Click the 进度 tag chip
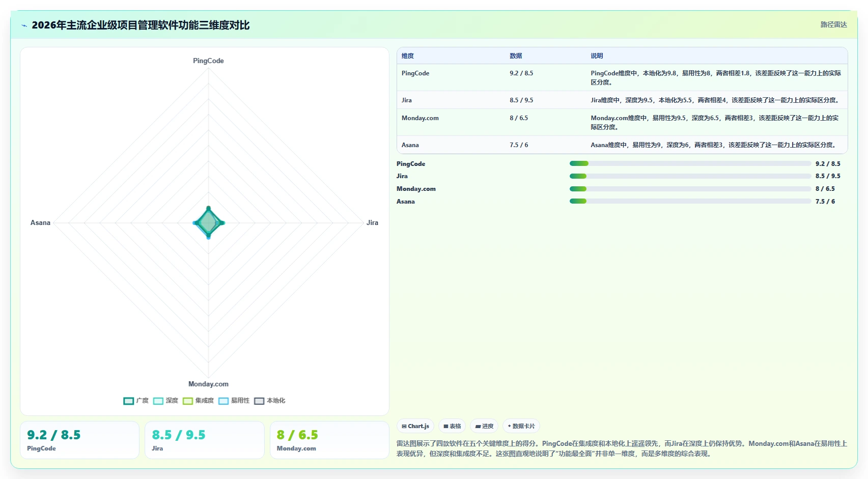This screenshot has width=868, height=479. point(484,426)
